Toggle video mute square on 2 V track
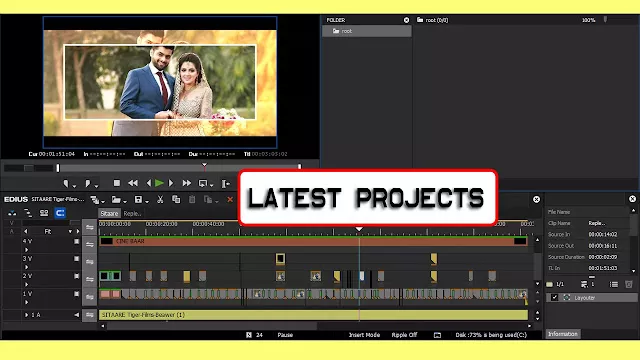Screen dimensions: 640x360 (x=76, y=276)
